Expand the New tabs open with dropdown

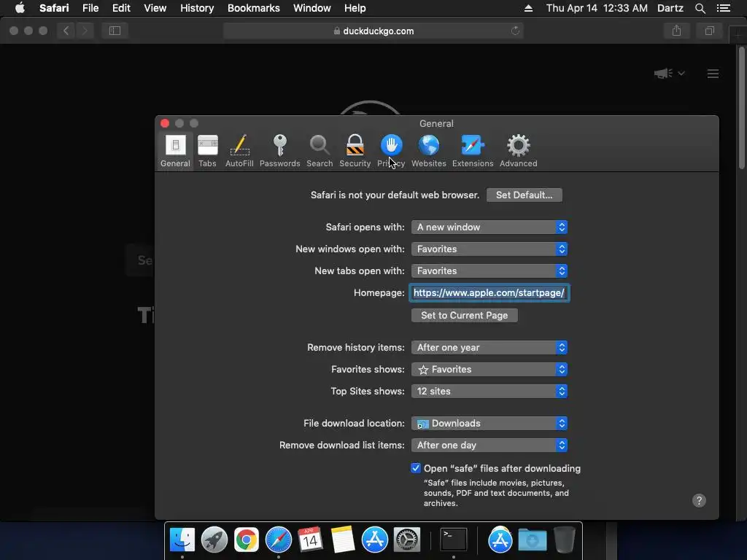489,271
